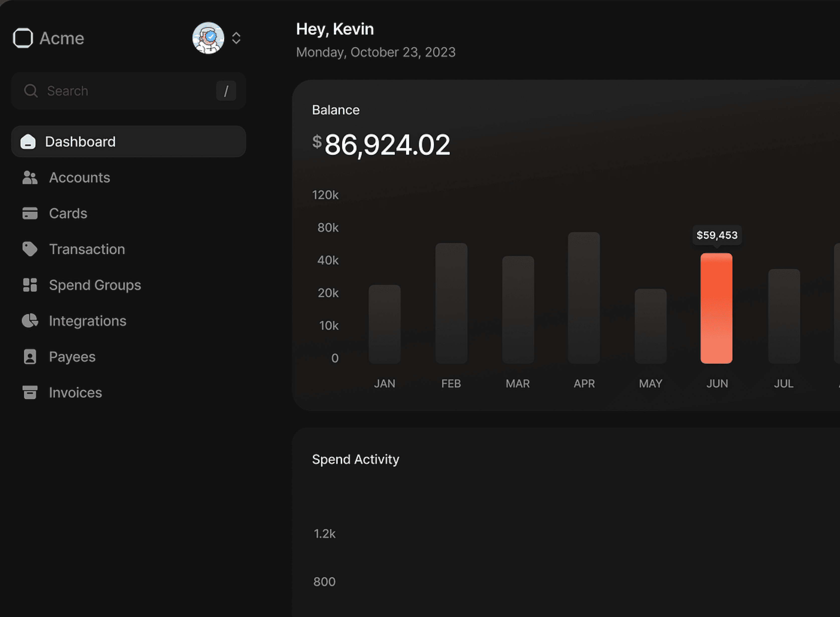The image size is (840, 617).
Task: Click the Integrations pie chart icon
Action: tap(30, 321)
